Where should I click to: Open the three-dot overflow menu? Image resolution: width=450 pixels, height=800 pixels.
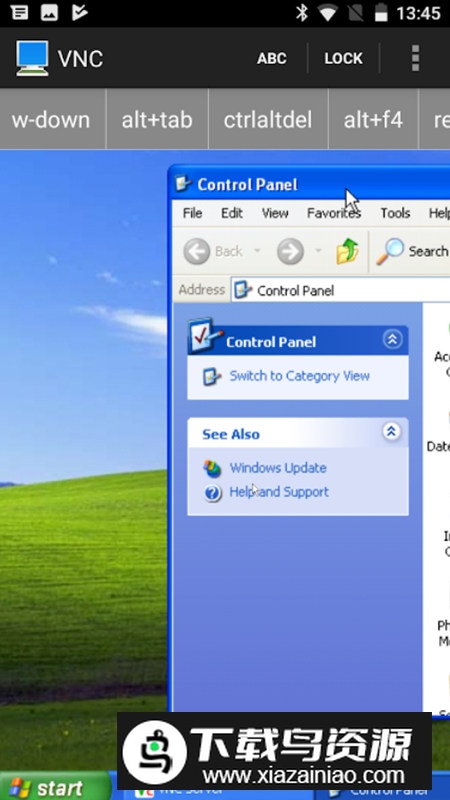[415, 58]
